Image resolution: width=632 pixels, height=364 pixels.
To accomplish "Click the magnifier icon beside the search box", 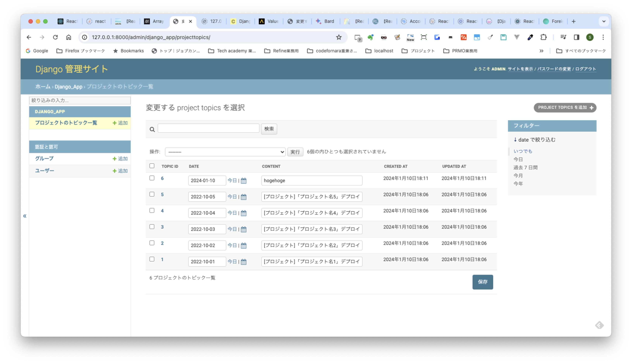I will tap(152, 129).
